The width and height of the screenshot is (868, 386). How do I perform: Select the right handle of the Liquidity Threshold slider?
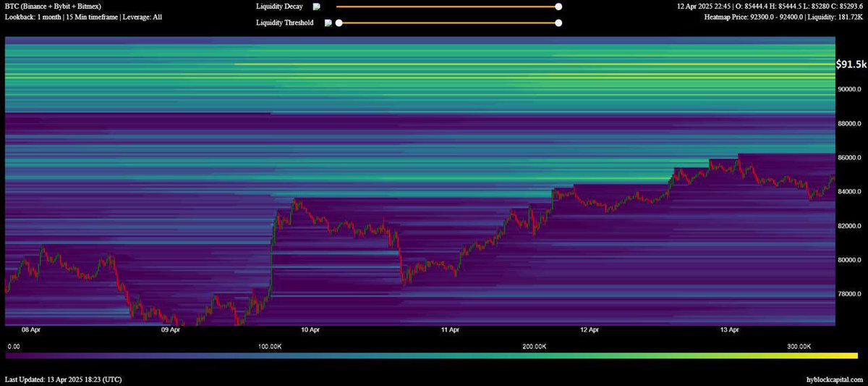[x=558, y=23]
